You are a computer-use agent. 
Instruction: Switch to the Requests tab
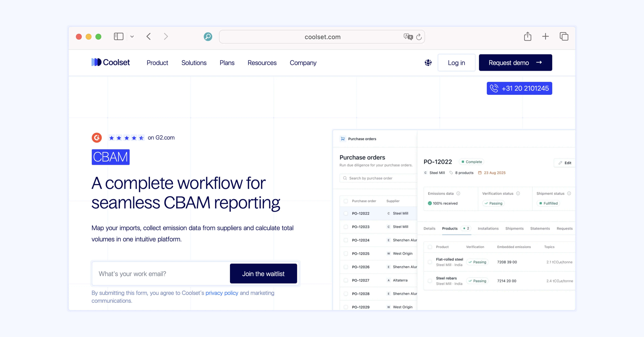point(564,229)
